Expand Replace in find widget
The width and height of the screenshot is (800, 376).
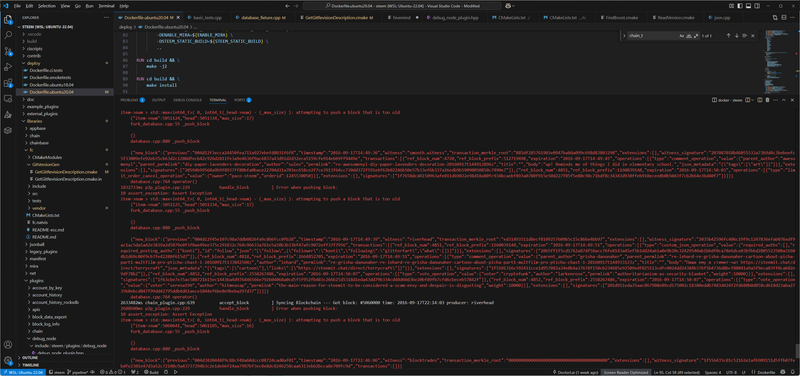pos(623,36)
